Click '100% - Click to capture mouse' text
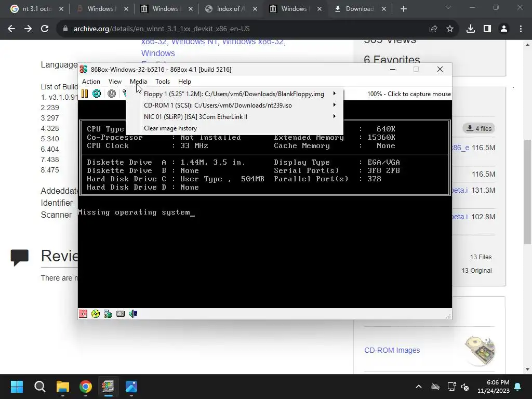Viewport: 532px width, 399px height. coord(409,94)
